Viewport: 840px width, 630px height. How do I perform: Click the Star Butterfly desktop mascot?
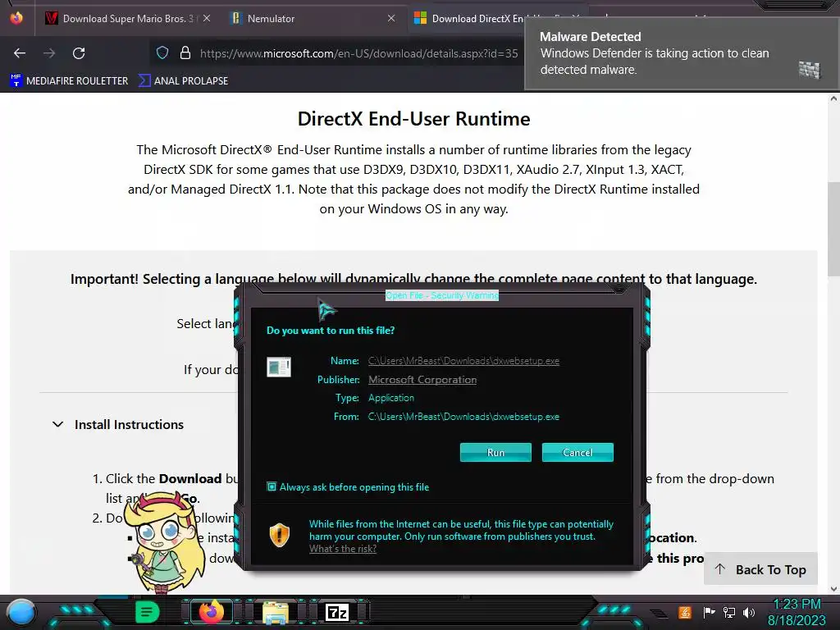tap(162, 544)
